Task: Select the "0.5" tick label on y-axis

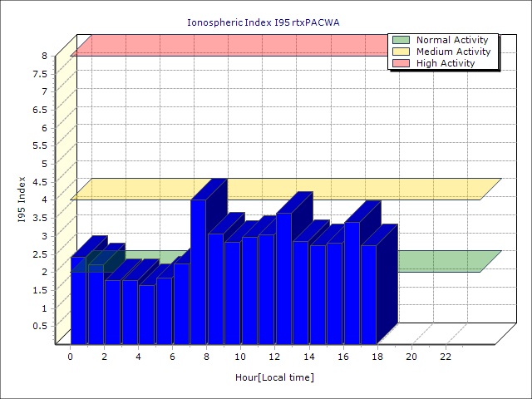Action: [x=42, y=326]
